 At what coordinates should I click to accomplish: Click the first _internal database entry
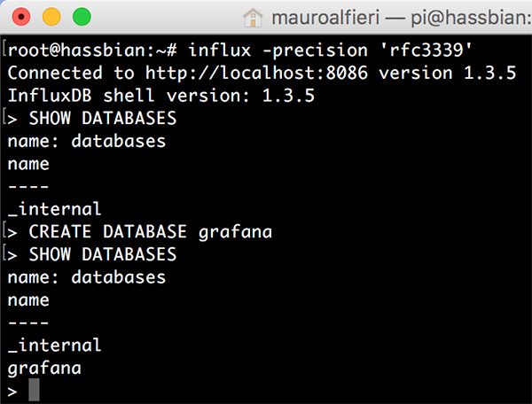click(x=54, y=209)
